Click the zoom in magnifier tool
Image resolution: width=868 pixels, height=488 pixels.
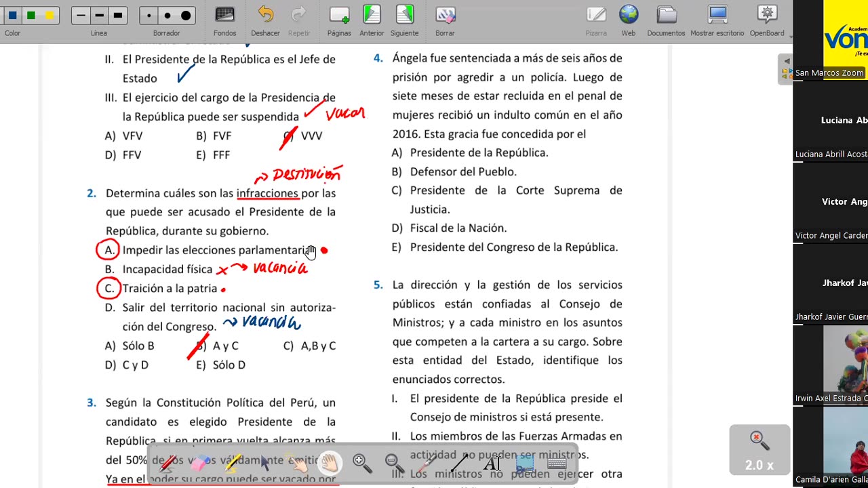point(362,463)
